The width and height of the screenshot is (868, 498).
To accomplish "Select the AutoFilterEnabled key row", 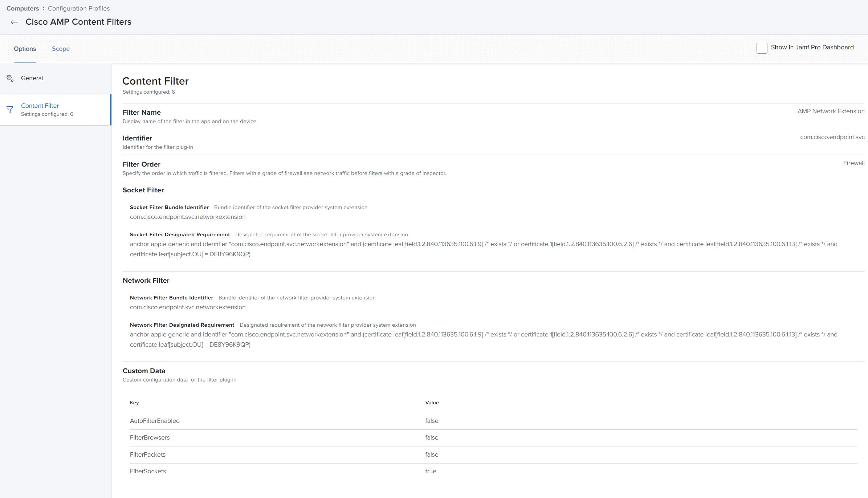I will click(x=493, y=421).
